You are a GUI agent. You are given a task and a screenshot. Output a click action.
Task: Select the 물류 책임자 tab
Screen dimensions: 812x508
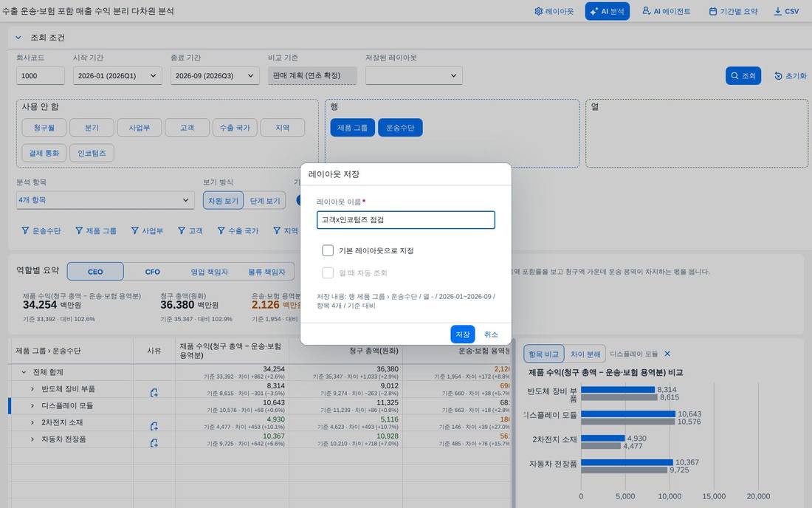click(x=266, y=271)
